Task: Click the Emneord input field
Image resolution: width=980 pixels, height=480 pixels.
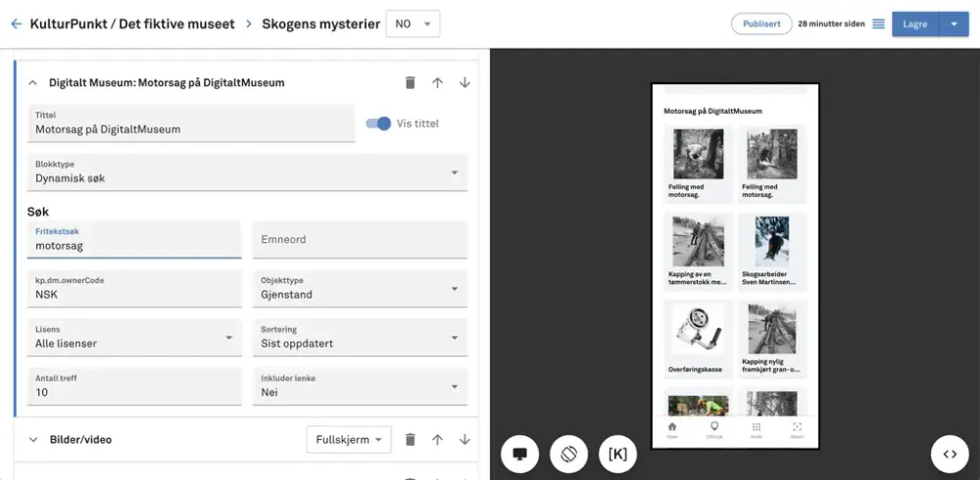Action: pyautogui.click(x=360, y=239)
